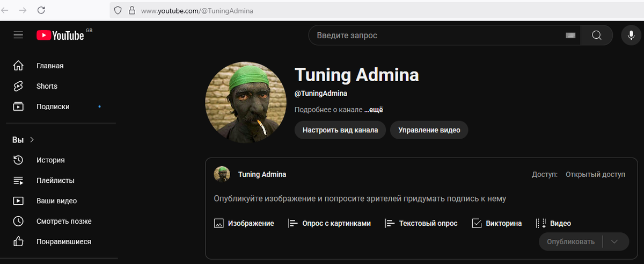Activate voice search microphone
Image resolution: width=644 pixels, height=264 pixels.
(631, 35)
